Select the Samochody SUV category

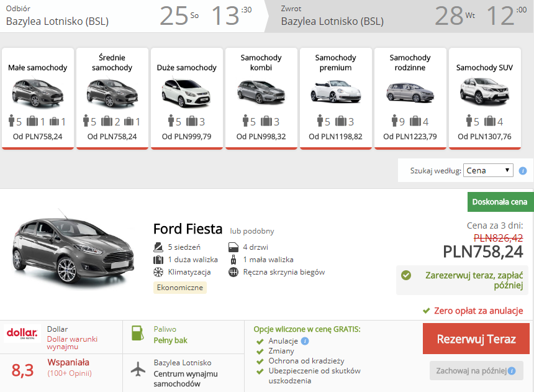tap(484, 99)
